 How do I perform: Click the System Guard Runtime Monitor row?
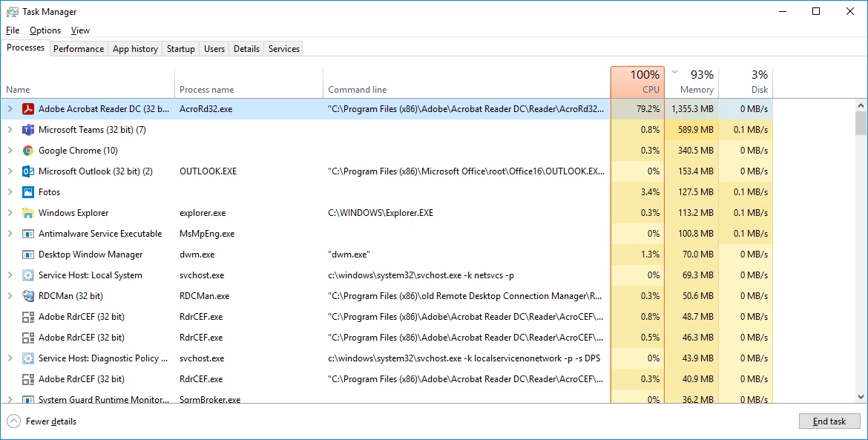(x=387, y=398)
